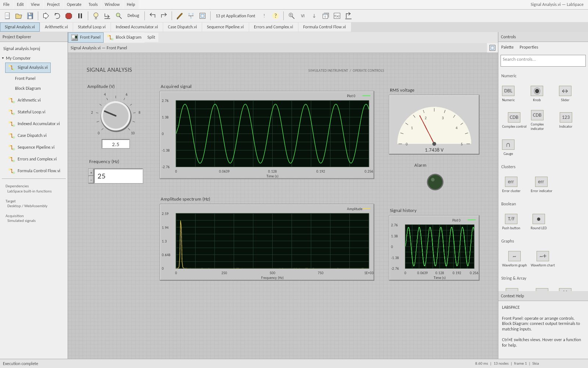Open the 13 pt Application Font dropdown
The width and height of the screenshot is (588, 368).
[236, 16]
